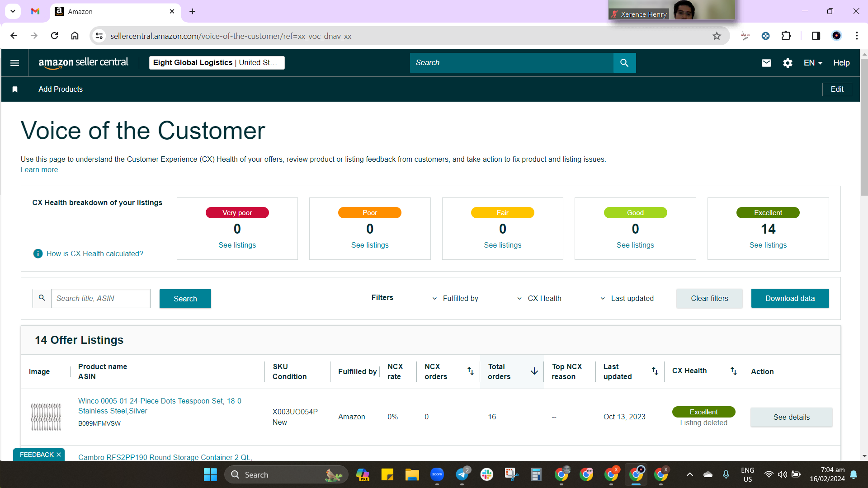Open the Cambro Round Storage Container link
Screen dimensions: 868x488
165,457
